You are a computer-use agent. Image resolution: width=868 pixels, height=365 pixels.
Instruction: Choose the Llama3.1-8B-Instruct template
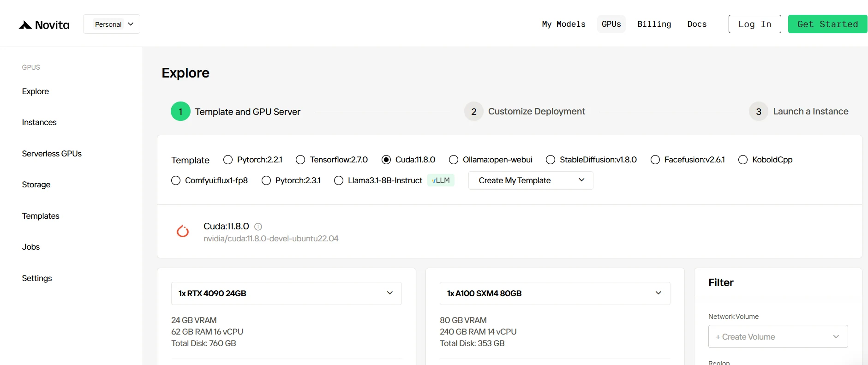378,180
